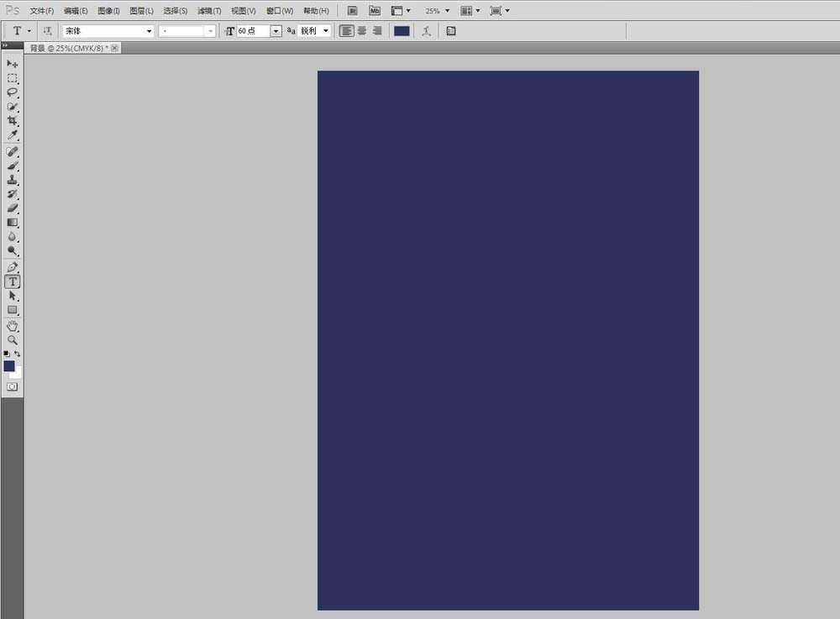Image resolution: width=840 pixels, height=619 pixels.
Task: Select the Lasso tool
Action: (13, 92)
